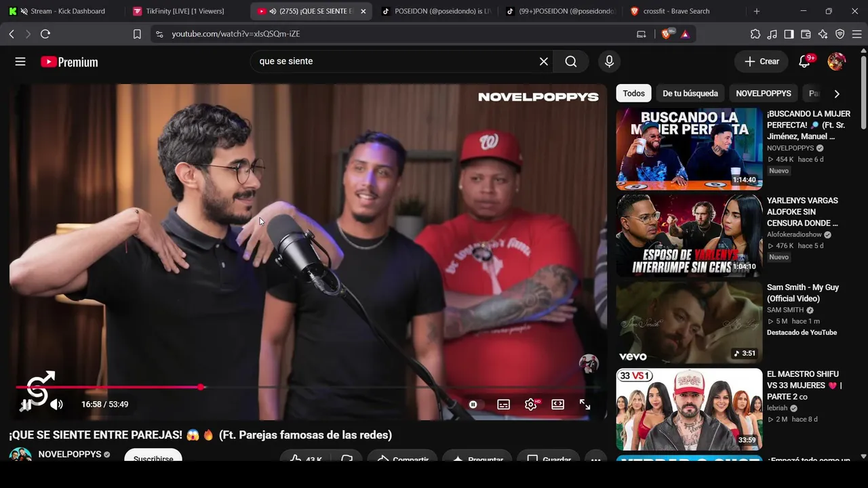Image resolution: width=868 pixels, height=488 pixels.
Task: Click the browser forward arrow
Action: 28,34
